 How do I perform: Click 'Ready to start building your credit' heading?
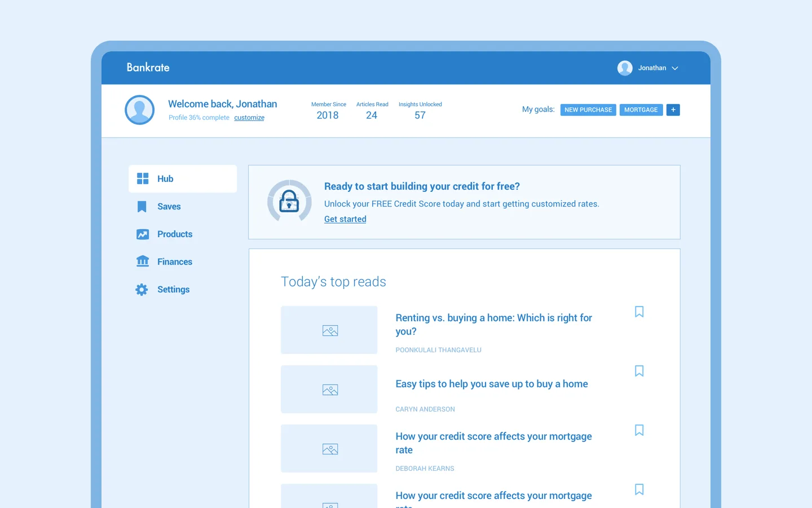coord(422,186)
